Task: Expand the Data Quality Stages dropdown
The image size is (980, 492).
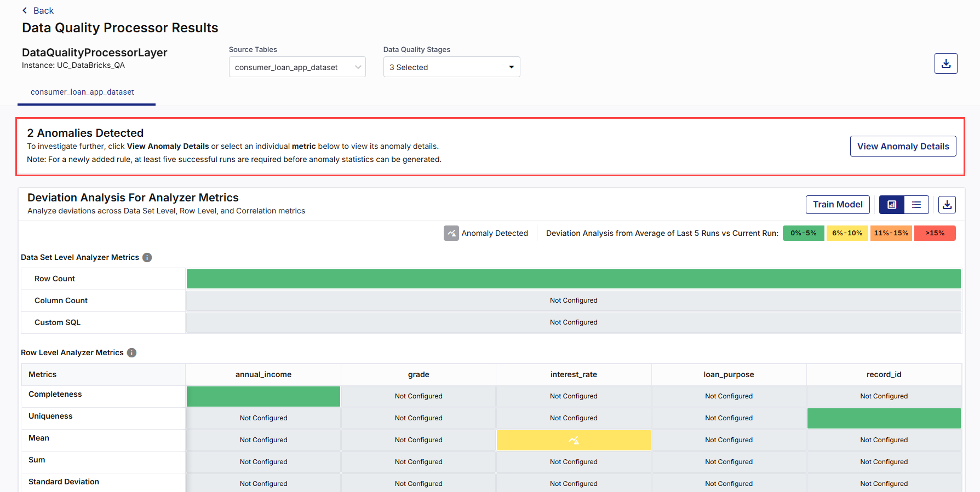Action: (x=451, y=67)
